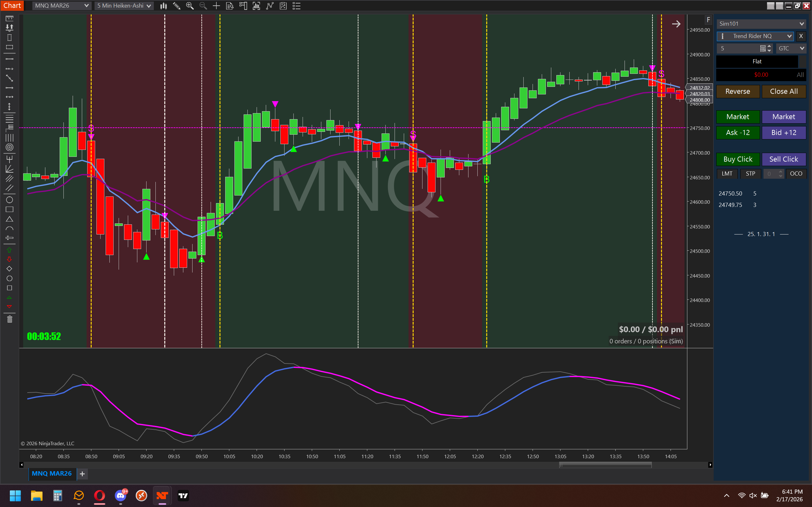Image resolution: width=812 pixels, height=507 pixels.
Task: Select the circle drawing tool in sidebar
Action: tap(10, 200)
